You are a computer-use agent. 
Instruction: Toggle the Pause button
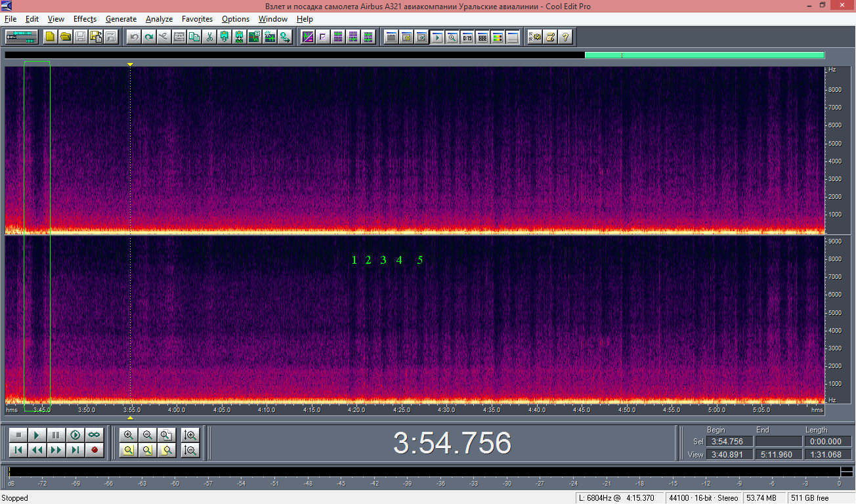coord(56,435)
